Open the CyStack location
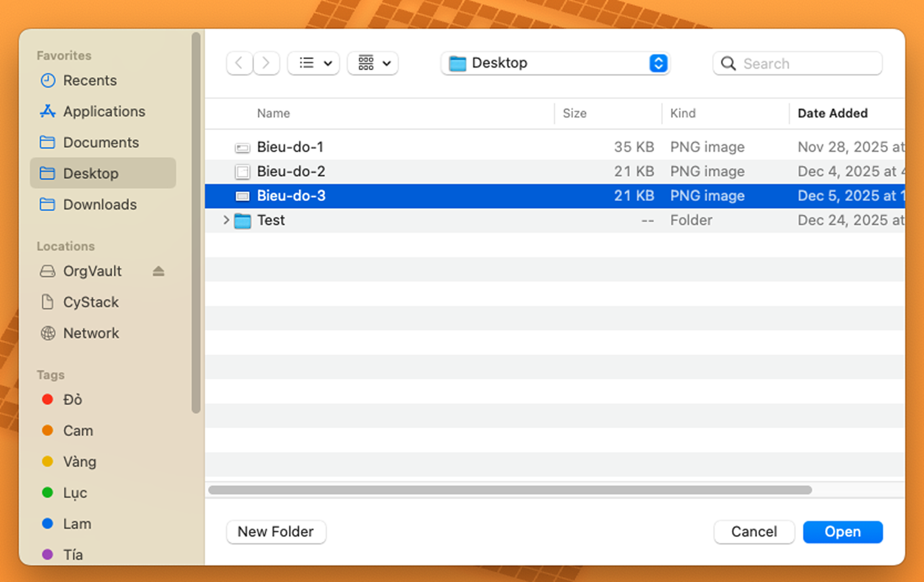The height and width of the screenshot is (582, 924). point(103,302)
